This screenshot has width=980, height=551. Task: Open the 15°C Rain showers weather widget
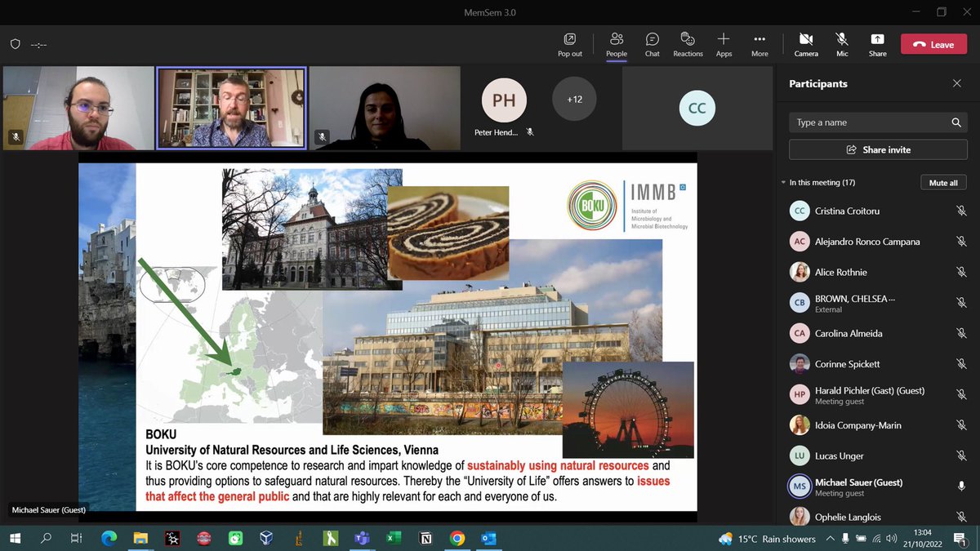pos(767,539)
